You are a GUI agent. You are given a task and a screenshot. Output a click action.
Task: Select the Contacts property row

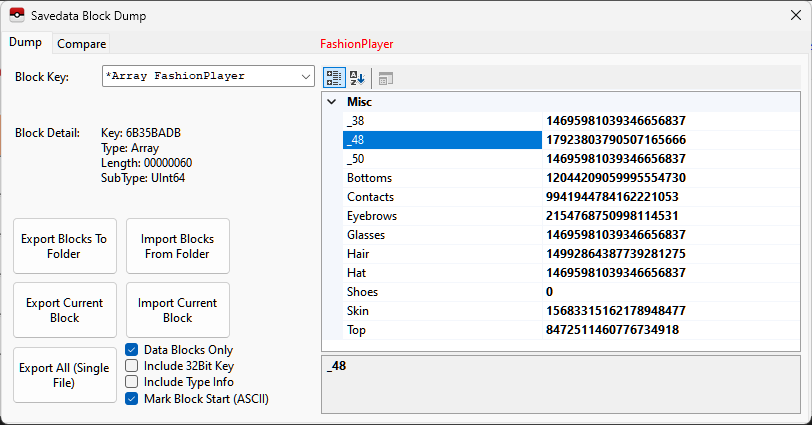(x=571, y=197)
